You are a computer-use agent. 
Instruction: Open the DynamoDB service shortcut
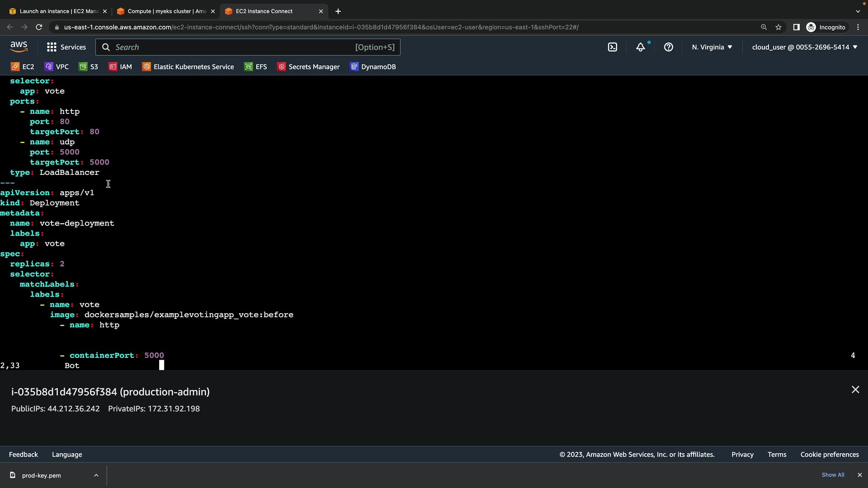[373, 67]
